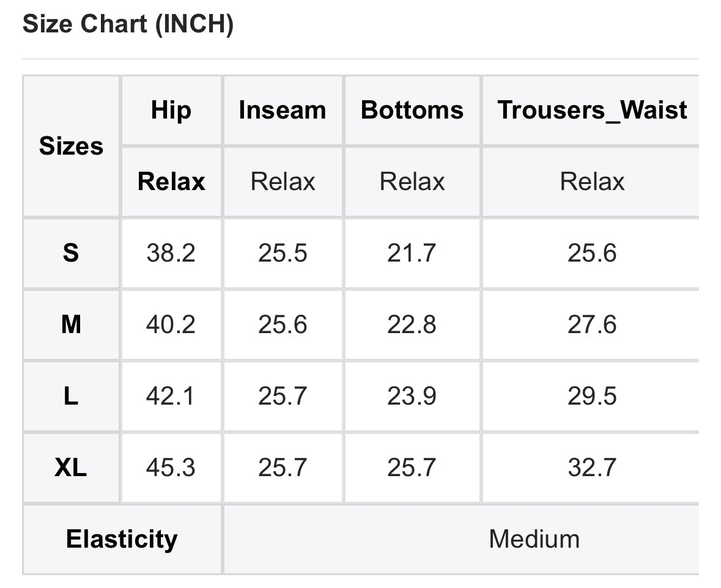Click the Bottoms column header
Image resolution: width=721 pixels, height=588 pixels.
point(412,110)
